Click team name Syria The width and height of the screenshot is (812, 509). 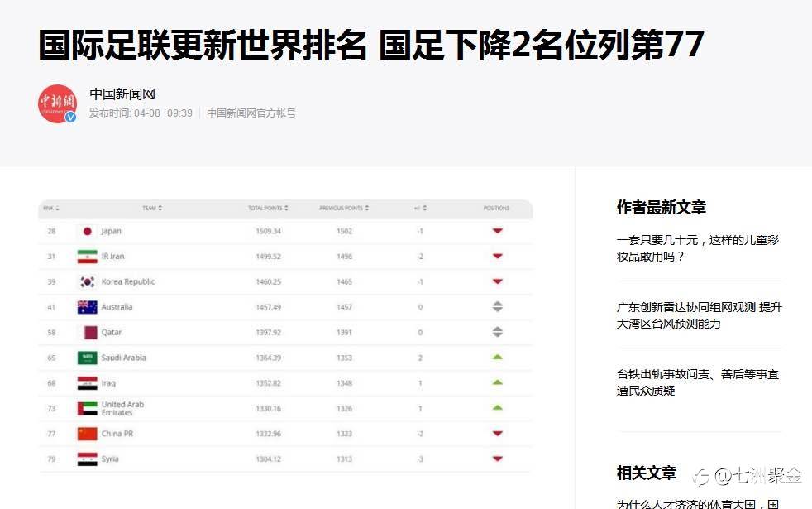[110, 459]
